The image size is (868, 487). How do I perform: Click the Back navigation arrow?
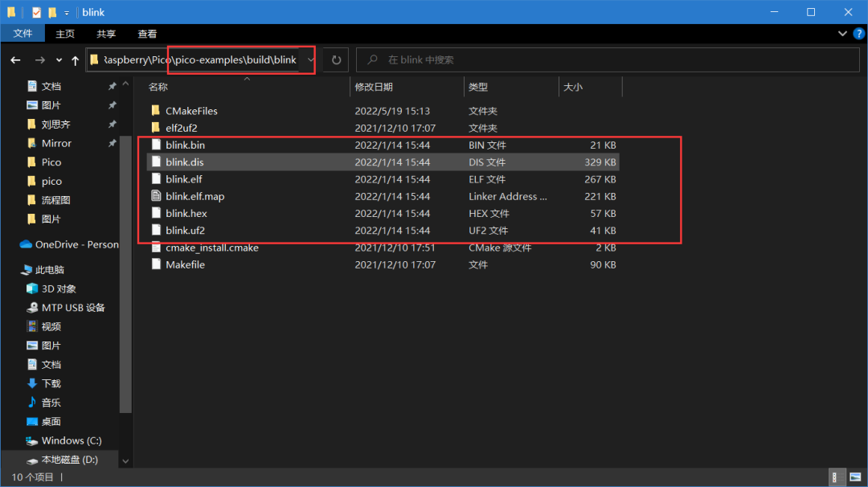pyautogui.click(x=15, y=60)
